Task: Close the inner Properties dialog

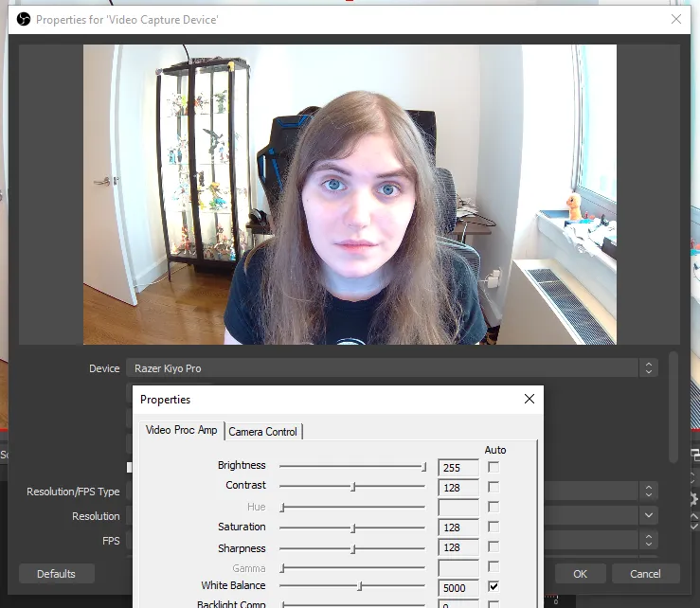Action: [x=529, y=400]
